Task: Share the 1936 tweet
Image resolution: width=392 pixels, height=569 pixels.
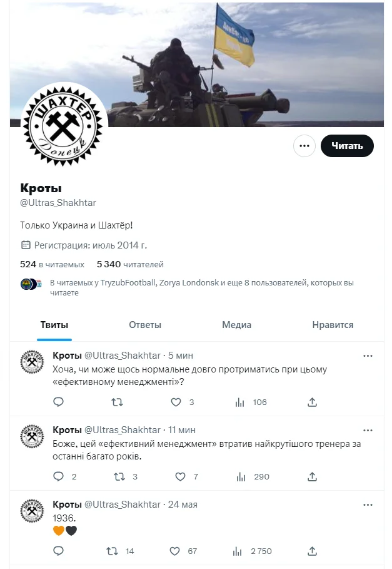Action: pyautogui.click(x=312, y=551)
